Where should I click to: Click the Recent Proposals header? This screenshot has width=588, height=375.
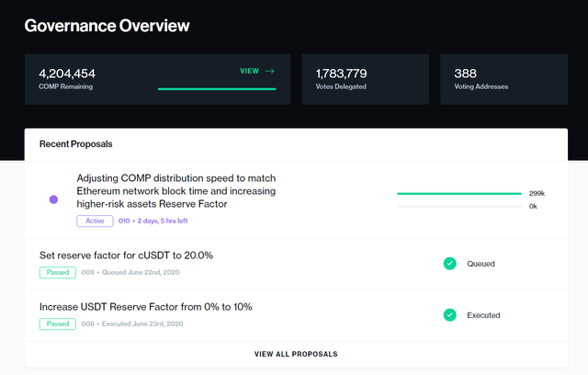[x=75, y=144]
